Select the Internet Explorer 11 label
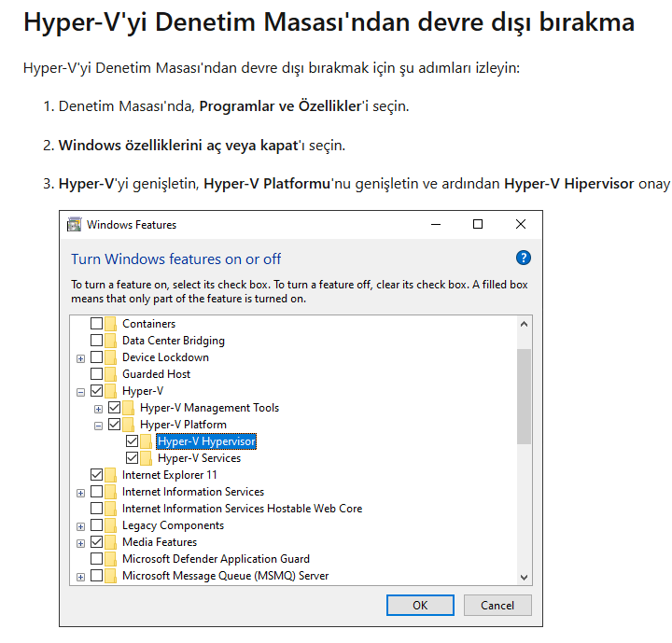The width and height of the screenshot is (672, 643). coord(170,474)
